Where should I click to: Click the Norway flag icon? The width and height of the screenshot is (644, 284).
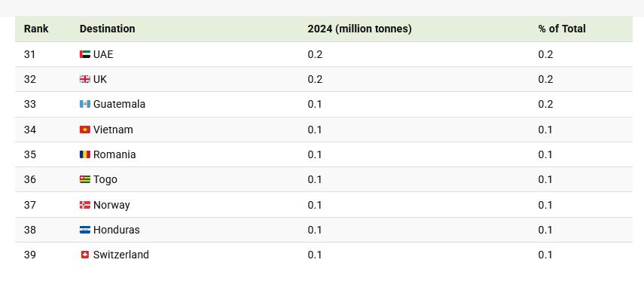tap(84, 205)
